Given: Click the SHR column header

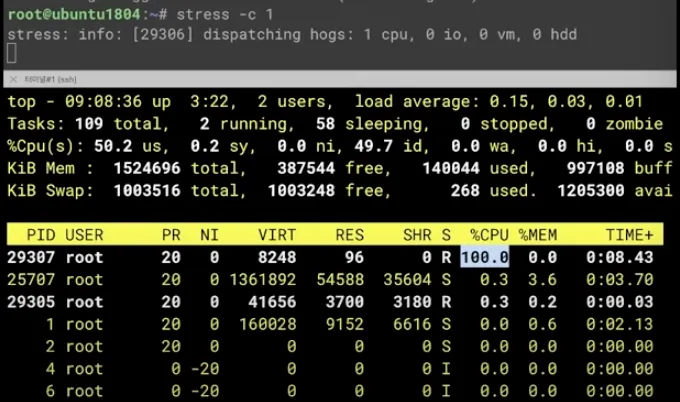Looking at the screenshot, I should pos(417,235).
